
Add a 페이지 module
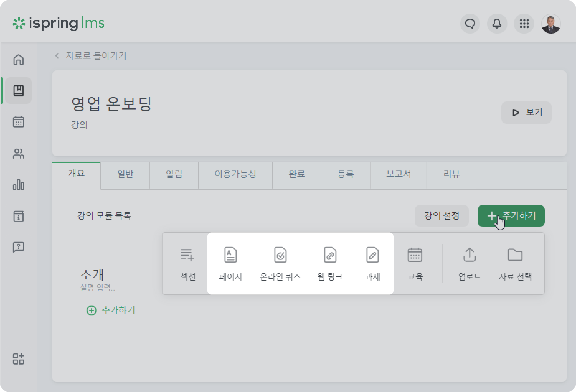tap(230, 264)
